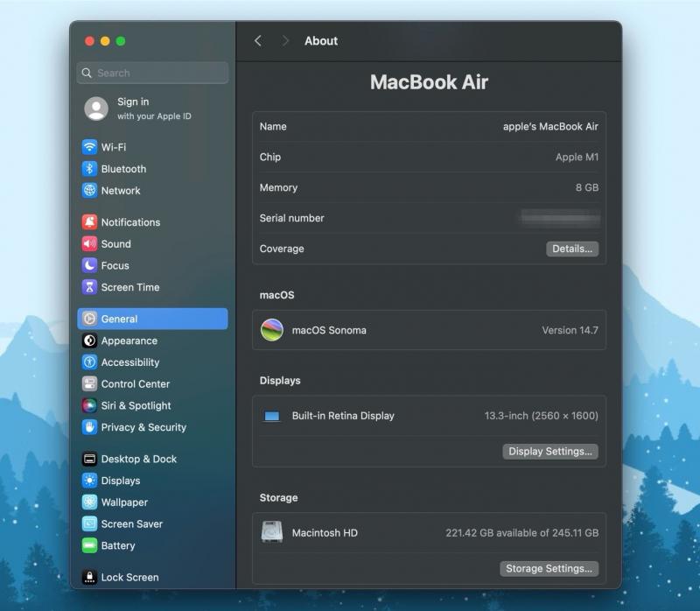Click the Accessibility icon
This screenshot has height=611, width=700.
coord(90,362)
